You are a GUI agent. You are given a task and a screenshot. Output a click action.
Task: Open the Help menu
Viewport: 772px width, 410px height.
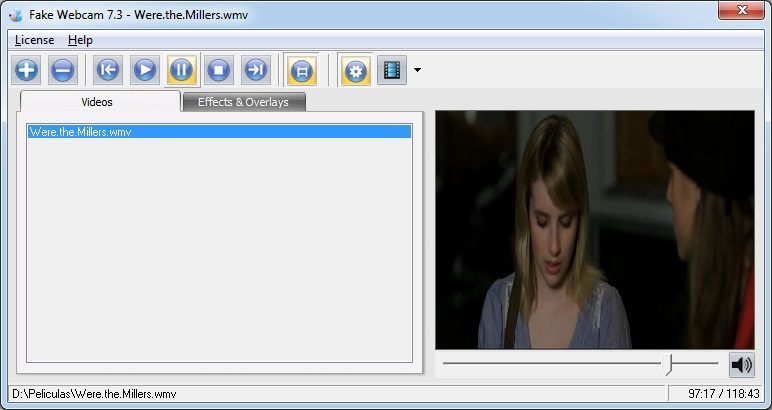pyautogui.click(x=80, y=40)
